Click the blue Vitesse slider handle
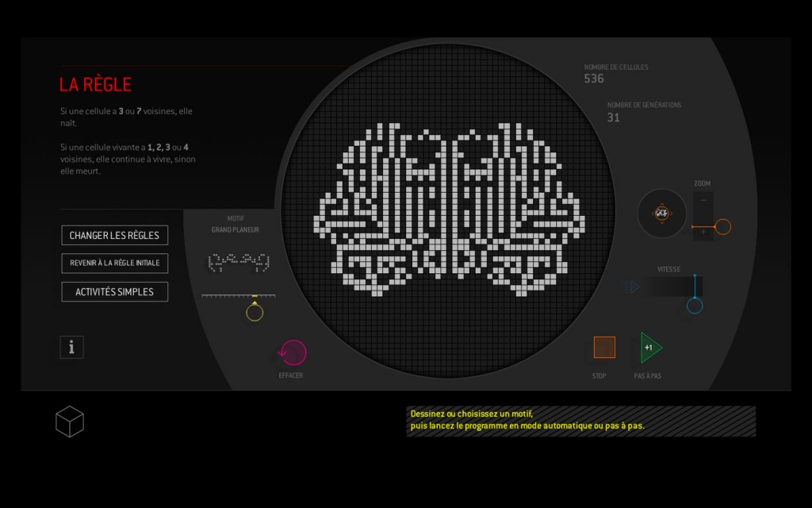The image size is (812, 508). click(695, 306)
